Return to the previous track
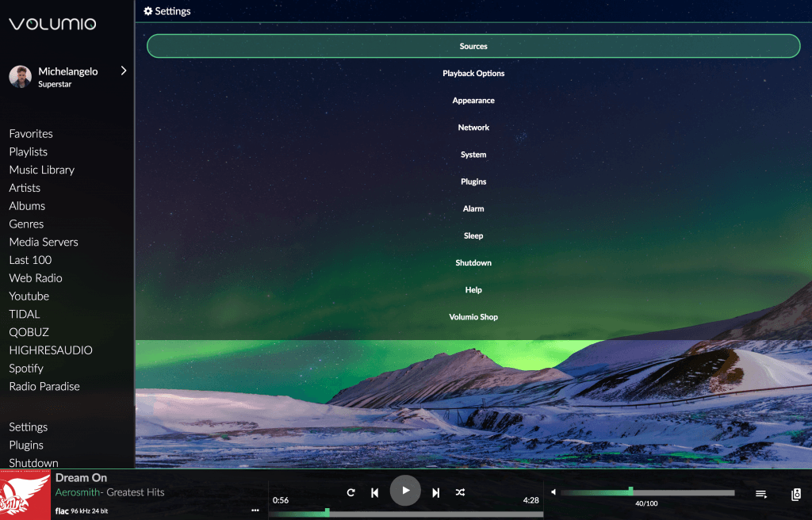Screen dimensions: 812x520 pos(374,491)
